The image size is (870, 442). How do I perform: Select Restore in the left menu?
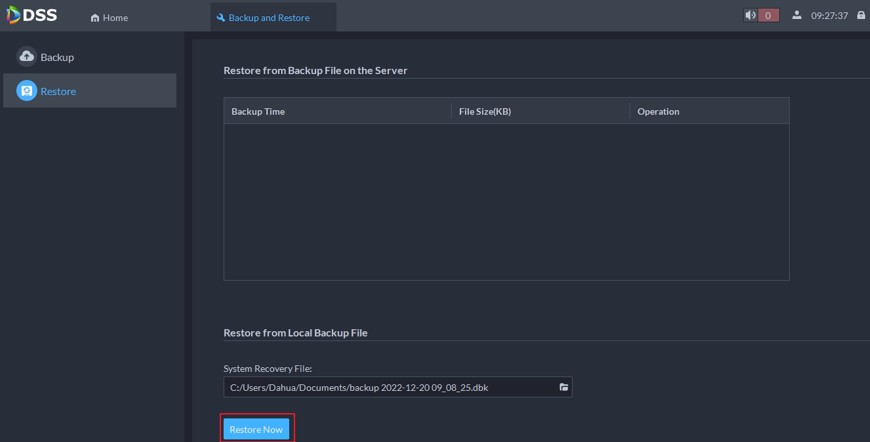58,91
